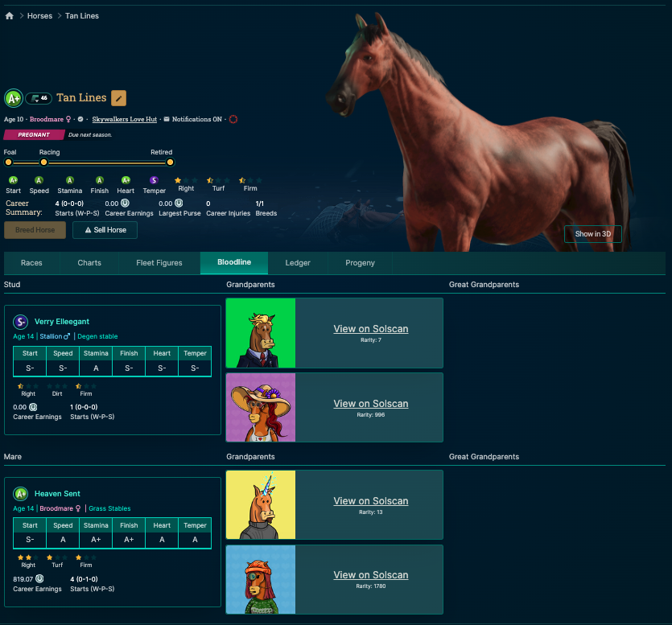
Task: Open the Fleet Figure 46 badge
Action: coord(39,98)
